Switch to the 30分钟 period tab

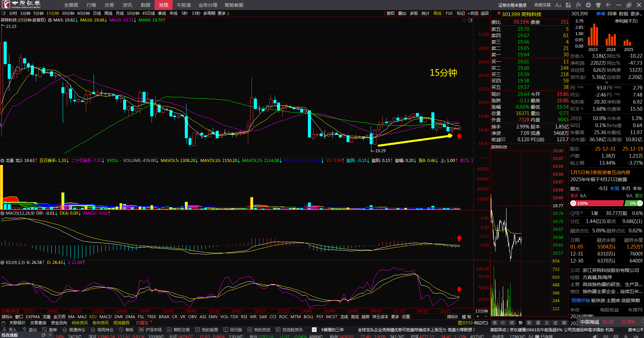click(68, 13)
